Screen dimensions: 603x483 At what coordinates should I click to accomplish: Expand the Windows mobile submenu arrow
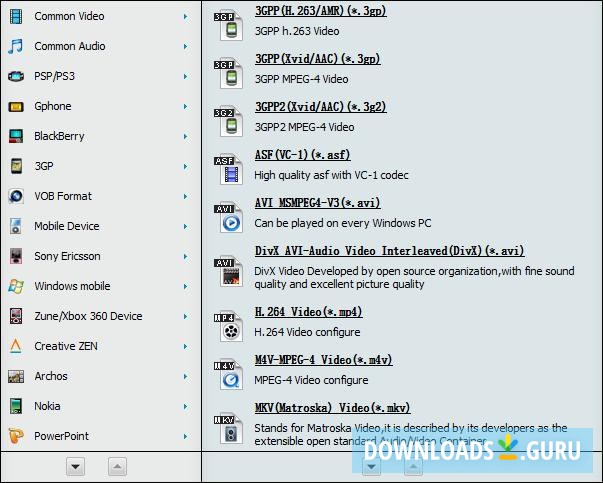pos(185,286)
